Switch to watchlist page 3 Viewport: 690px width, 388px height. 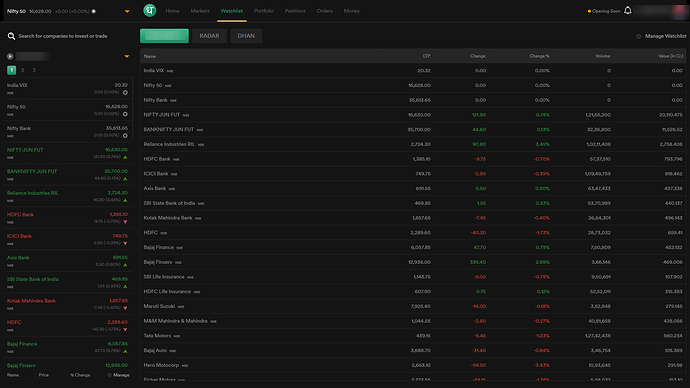34,70
